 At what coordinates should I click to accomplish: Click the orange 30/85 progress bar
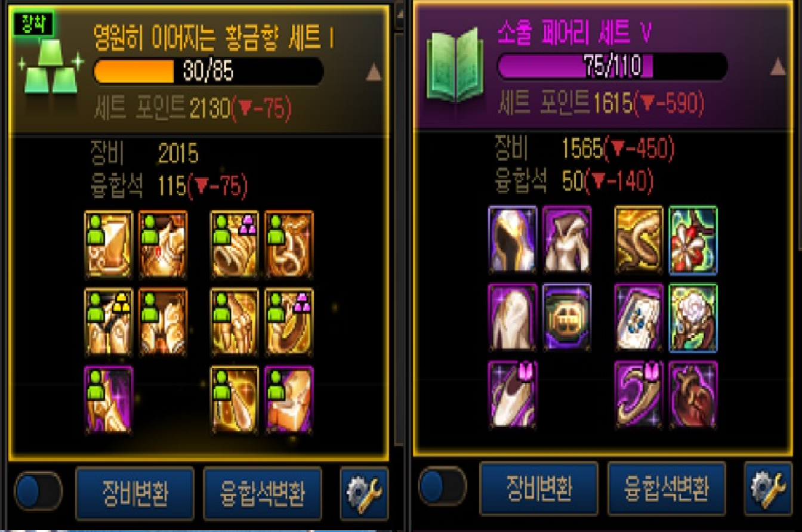pos(209,72)
